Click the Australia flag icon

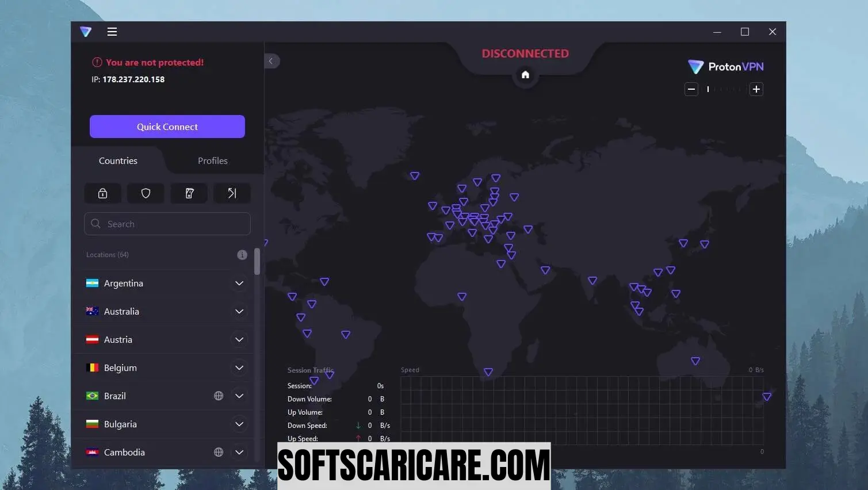point(92,311)
